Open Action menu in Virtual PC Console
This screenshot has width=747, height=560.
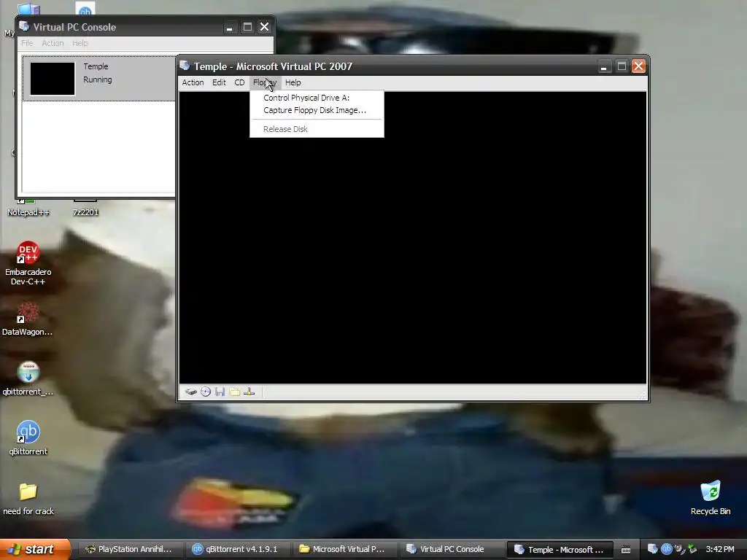click(x=53, y=43)
